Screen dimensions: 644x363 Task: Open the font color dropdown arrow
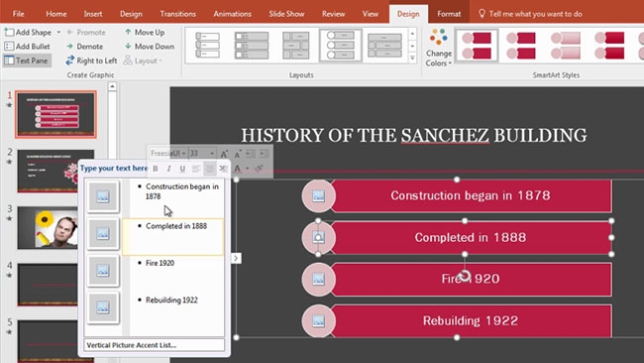click(x=248, y=169)
